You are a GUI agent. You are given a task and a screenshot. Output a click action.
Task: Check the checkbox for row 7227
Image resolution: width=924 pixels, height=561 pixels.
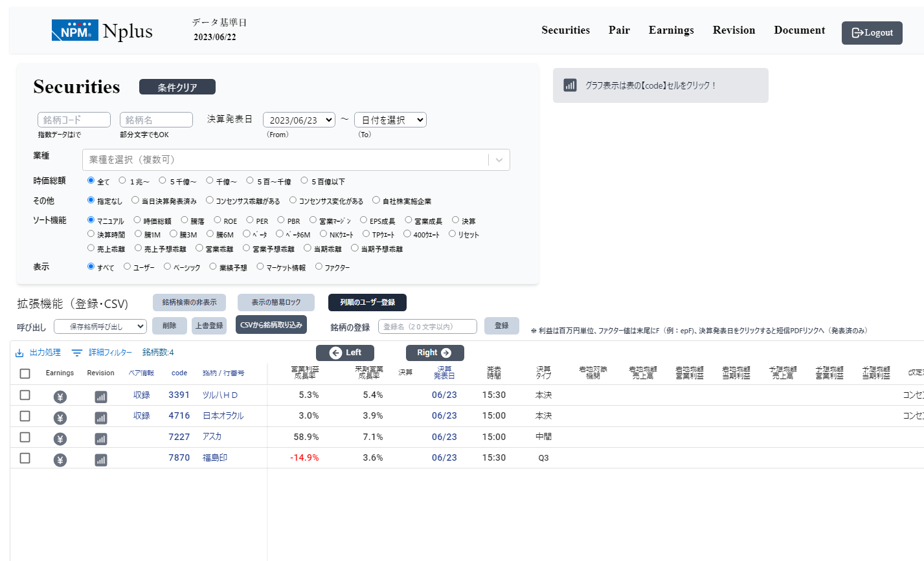(25, 437)
